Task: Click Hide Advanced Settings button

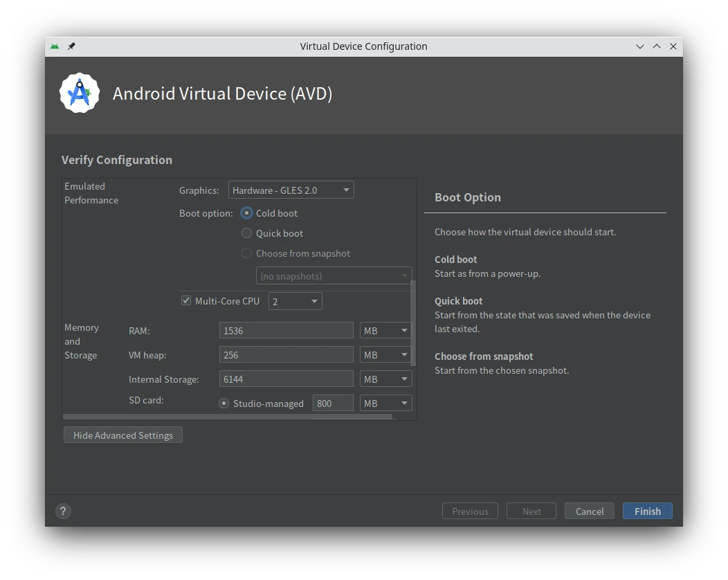Action: click(x=123, y=435)
